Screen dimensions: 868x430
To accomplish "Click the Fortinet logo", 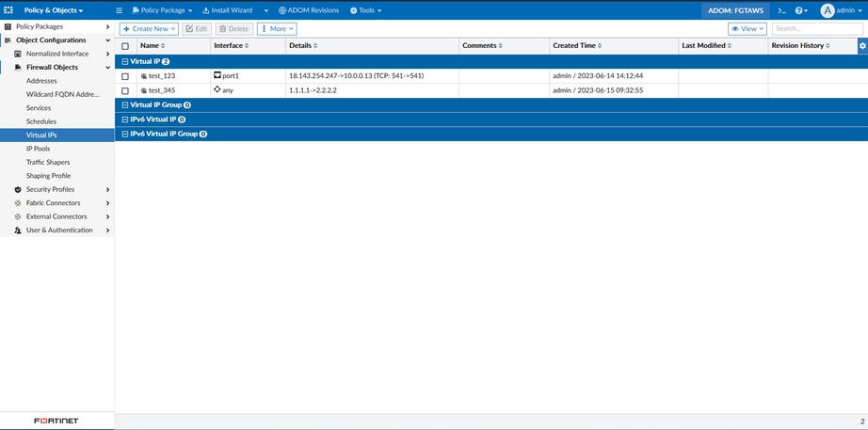I will (56, 422).
